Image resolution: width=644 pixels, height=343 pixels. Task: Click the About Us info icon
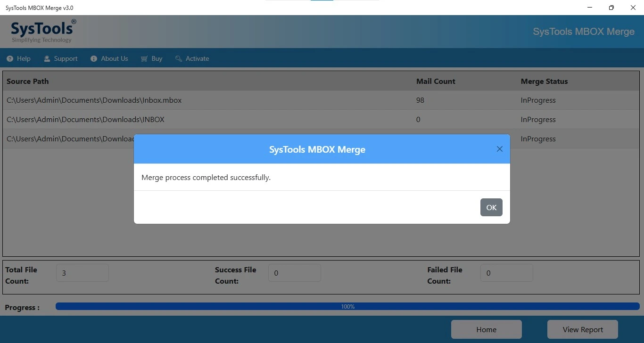pos(93,59)
